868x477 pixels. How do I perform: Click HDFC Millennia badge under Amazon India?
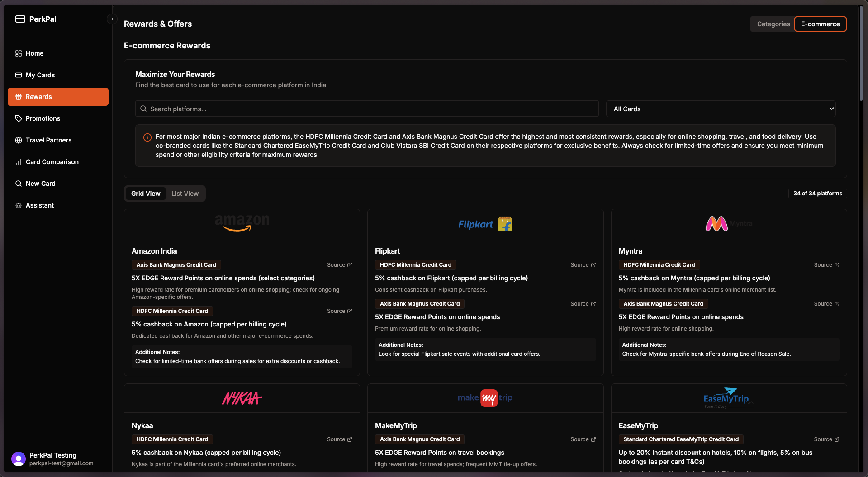172,311
